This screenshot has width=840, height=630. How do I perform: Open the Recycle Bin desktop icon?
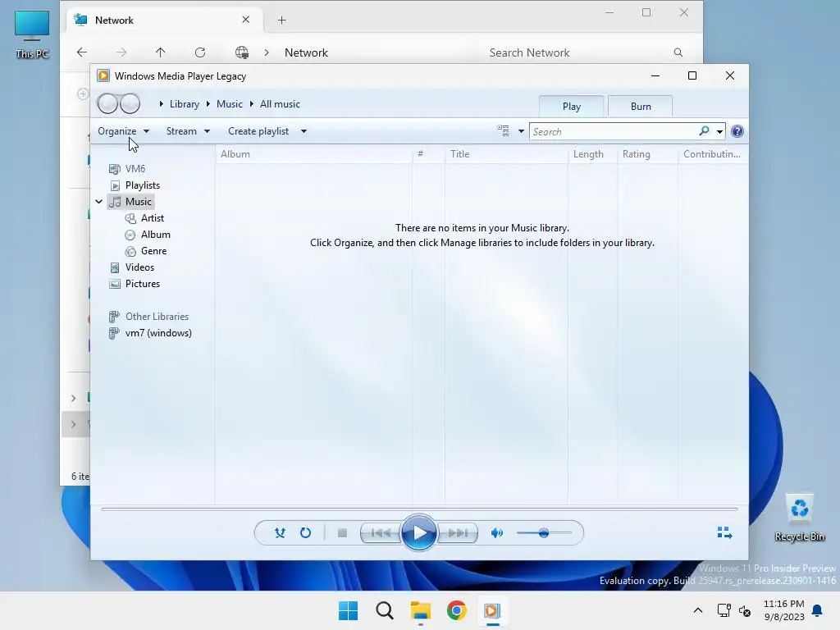(799, 518)
